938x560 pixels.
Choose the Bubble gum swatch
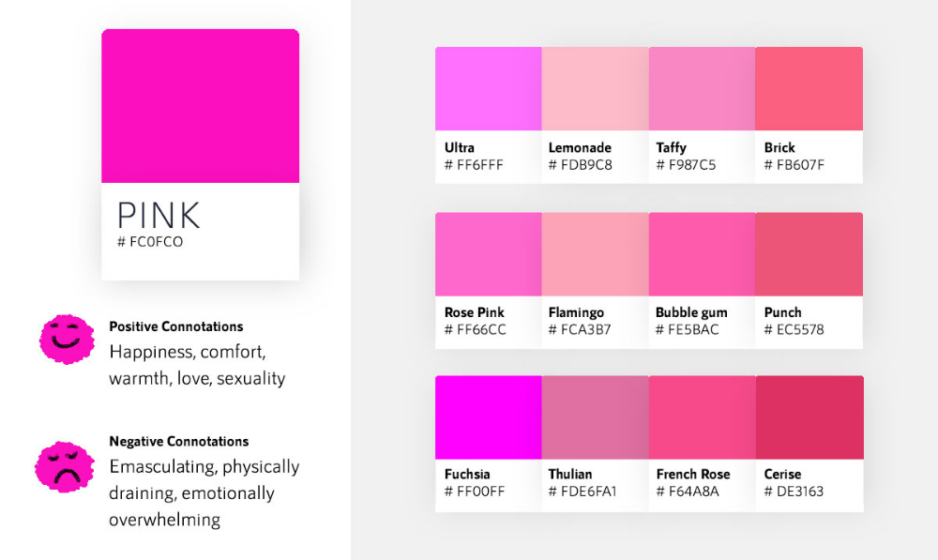pos(702,254)
